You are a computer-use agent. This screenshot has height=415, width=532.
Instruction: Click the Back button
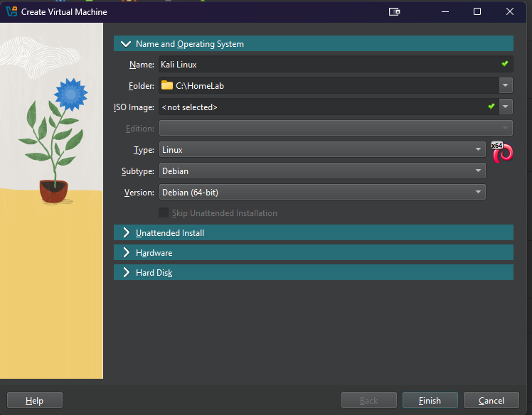[x=369, y=400]
